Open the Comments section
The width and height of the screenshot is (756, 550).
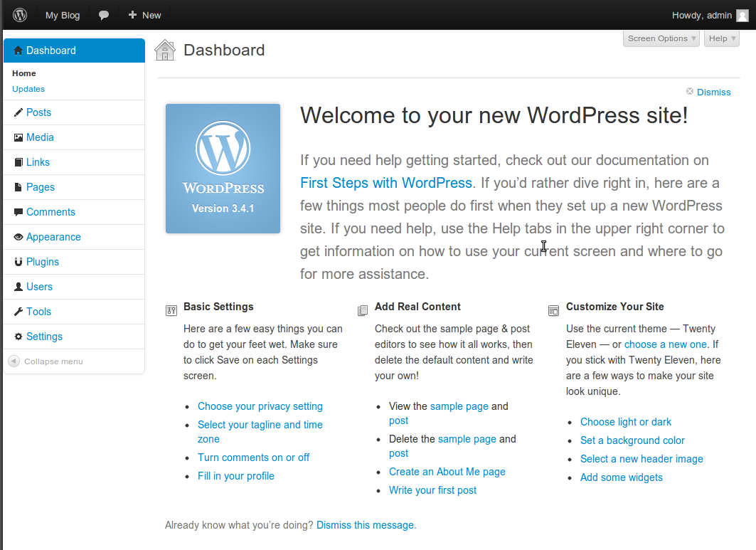tap(50, 212)
